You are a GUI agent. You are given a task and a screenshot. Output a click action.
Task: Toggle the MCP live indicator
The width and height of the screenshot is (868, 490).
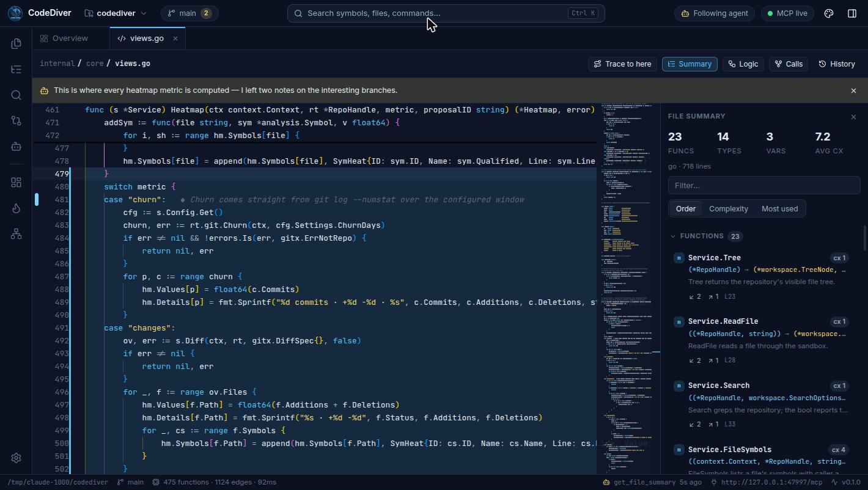pyautogui.click(x=787, y=13)
